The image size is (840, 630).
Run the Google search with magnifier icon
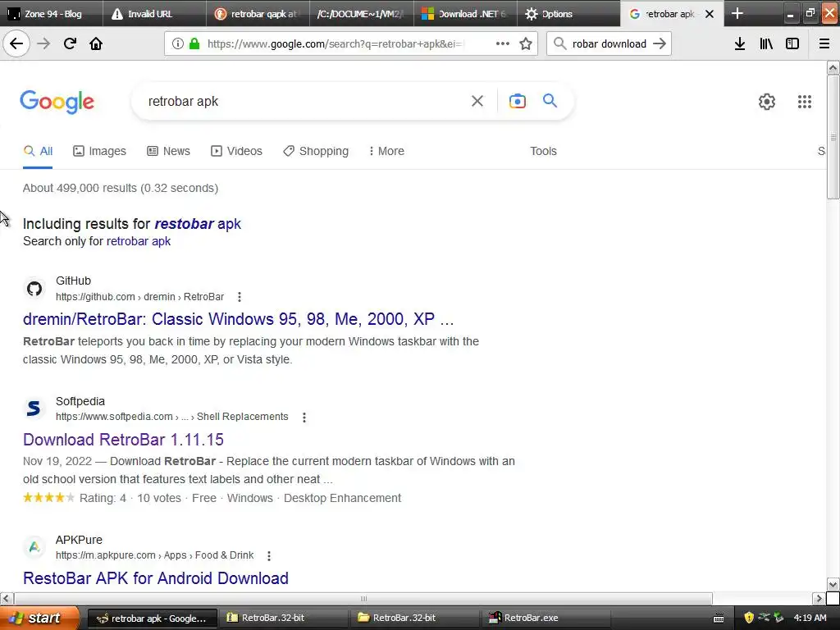tap(550, 100)
